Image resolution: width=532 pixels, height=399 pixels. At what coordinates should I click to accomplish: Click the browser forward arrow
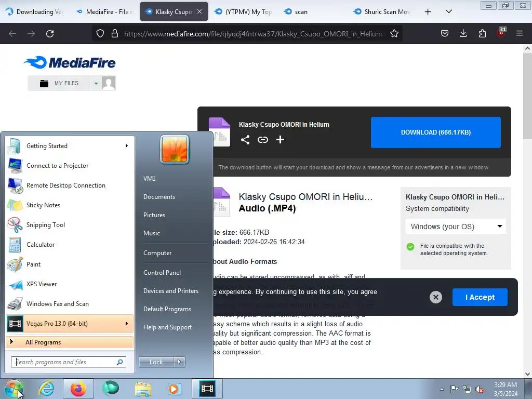coord(31,34)
